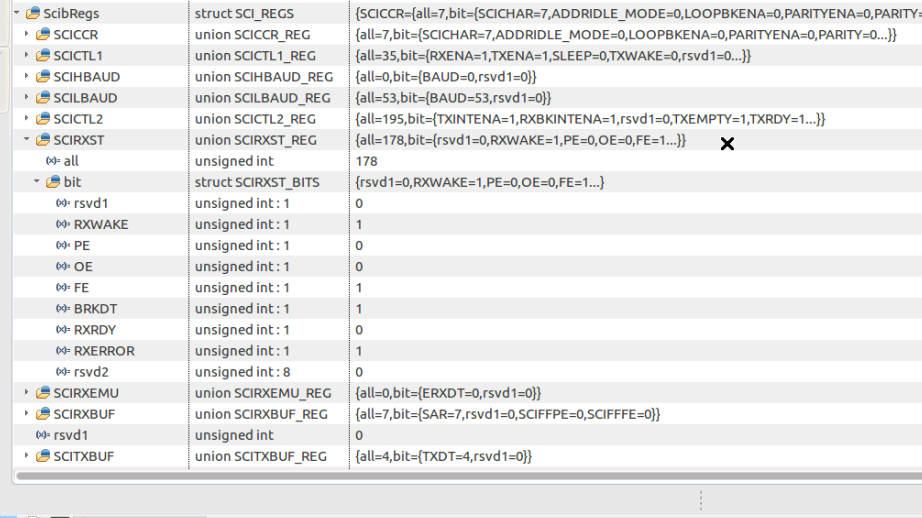Click SCIRXEMU value '{all=0,bit={ERXDT=0,rsvd1=0}}'

[x=448, y=393]
